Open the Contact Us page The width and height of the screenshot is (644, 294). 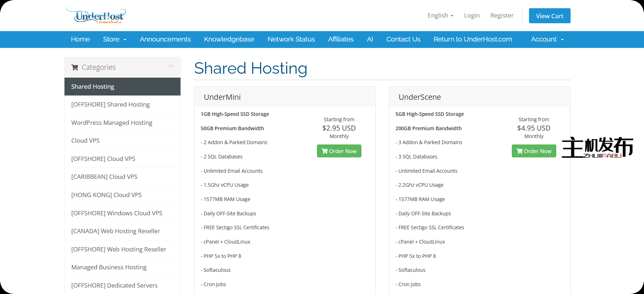403,39
